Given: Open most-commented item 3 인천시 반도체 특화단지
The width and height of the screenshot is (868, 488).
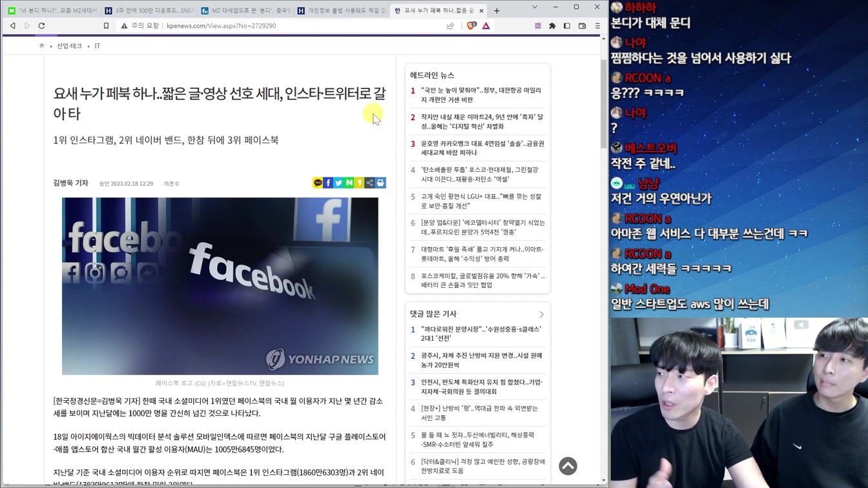Looking at the screenshot, I should pos(482,387).
